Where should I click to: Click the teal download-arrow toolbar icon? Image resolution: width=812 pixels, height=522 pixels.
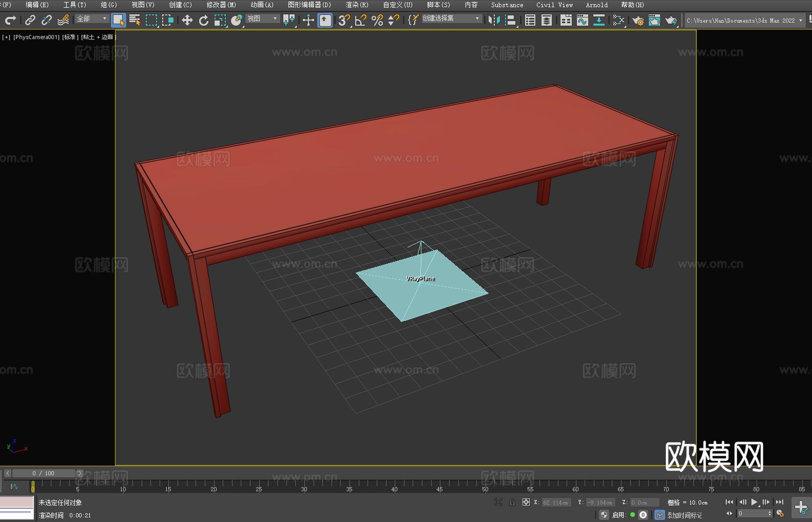point(599,20)
